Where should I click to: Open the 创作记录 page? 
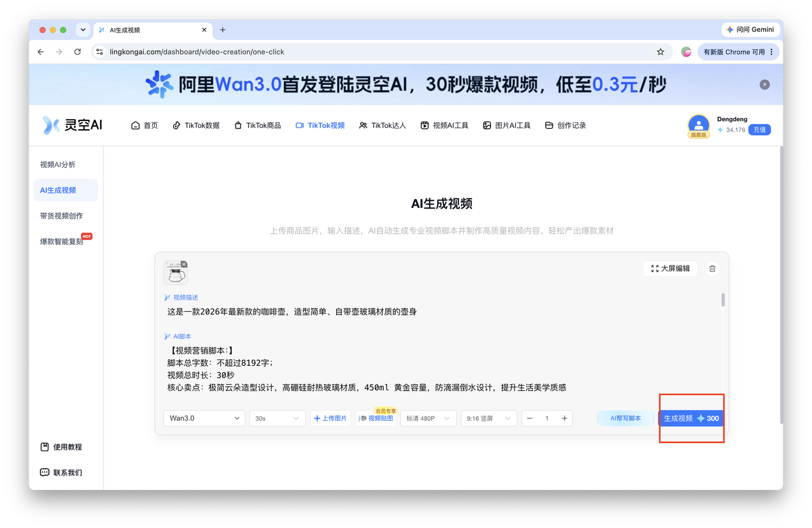click(x=566, y=126)
